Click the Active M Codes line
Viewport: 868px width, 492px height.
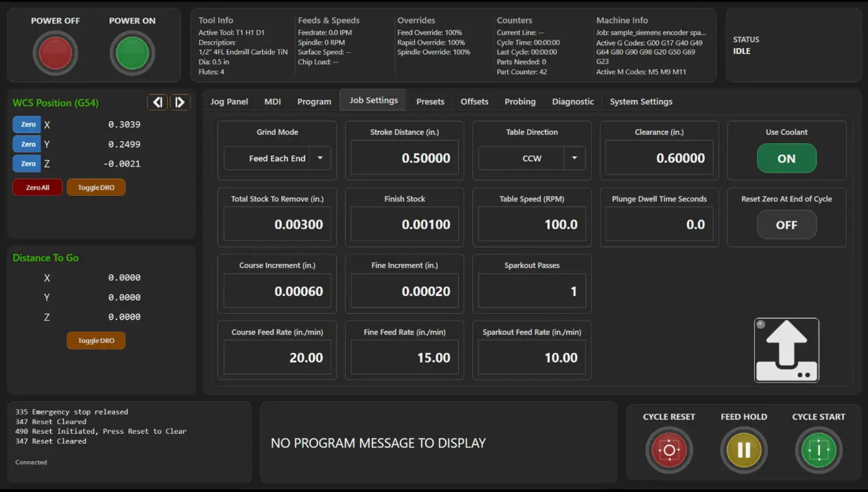(x=641, y=71)
